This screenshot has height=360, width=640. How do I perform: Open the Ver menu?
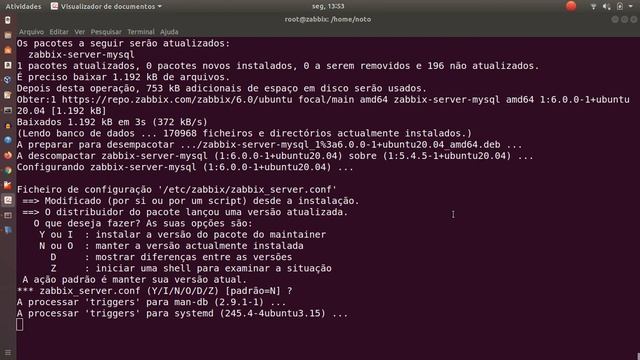point(80,32)
